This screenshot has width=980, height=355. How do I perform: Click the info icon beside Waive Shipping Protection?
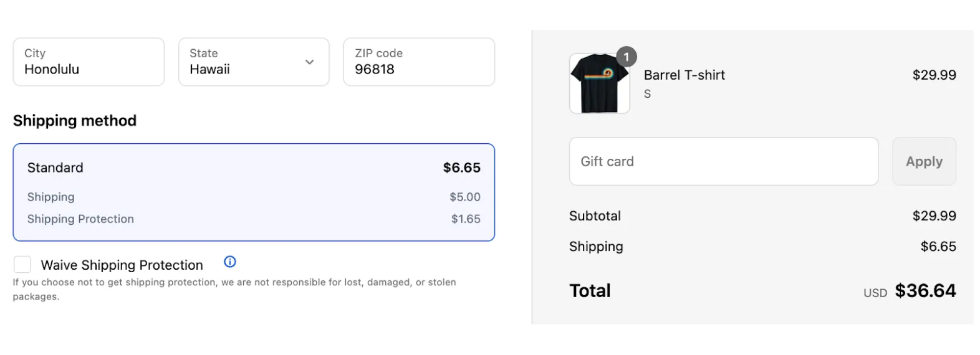tap(230, 262)
